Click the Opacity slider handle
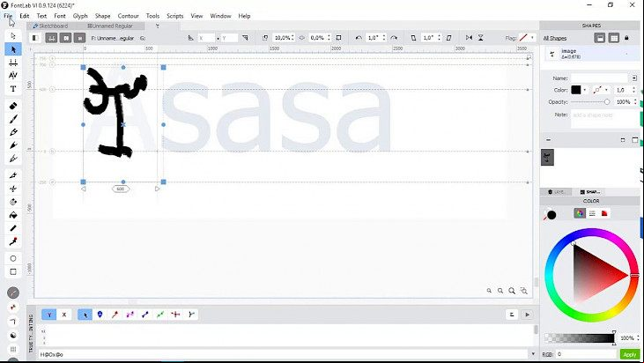This screenshot has height=363, width=644. click(607, 102)
